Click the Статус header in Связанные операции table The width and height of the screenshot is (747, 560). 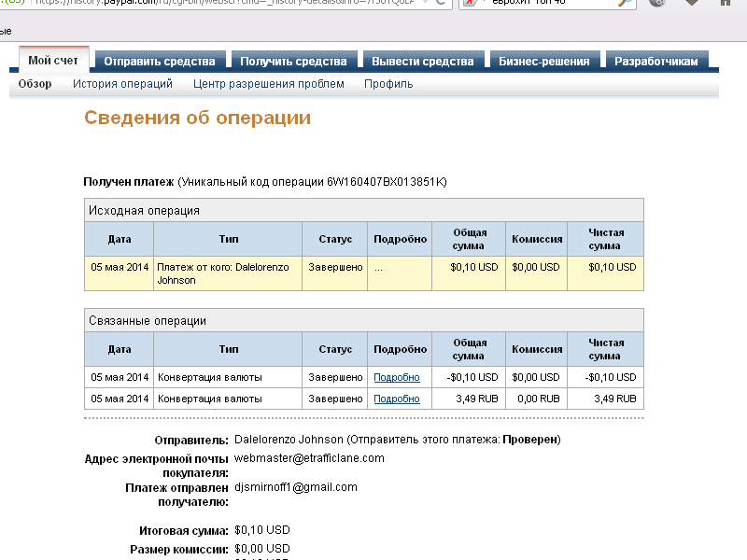335,349
